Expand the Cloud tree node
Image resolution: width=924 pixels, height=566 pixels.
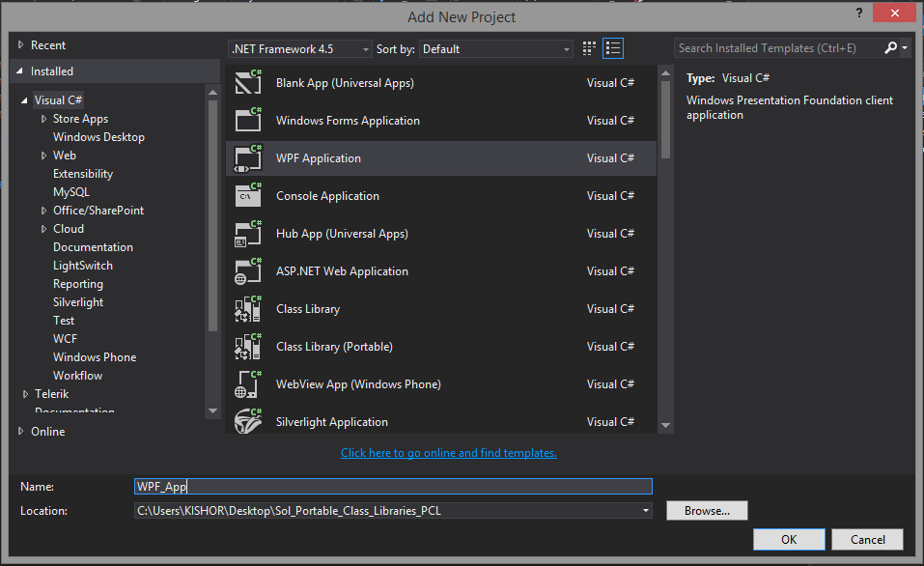click(x=43, y=229)
